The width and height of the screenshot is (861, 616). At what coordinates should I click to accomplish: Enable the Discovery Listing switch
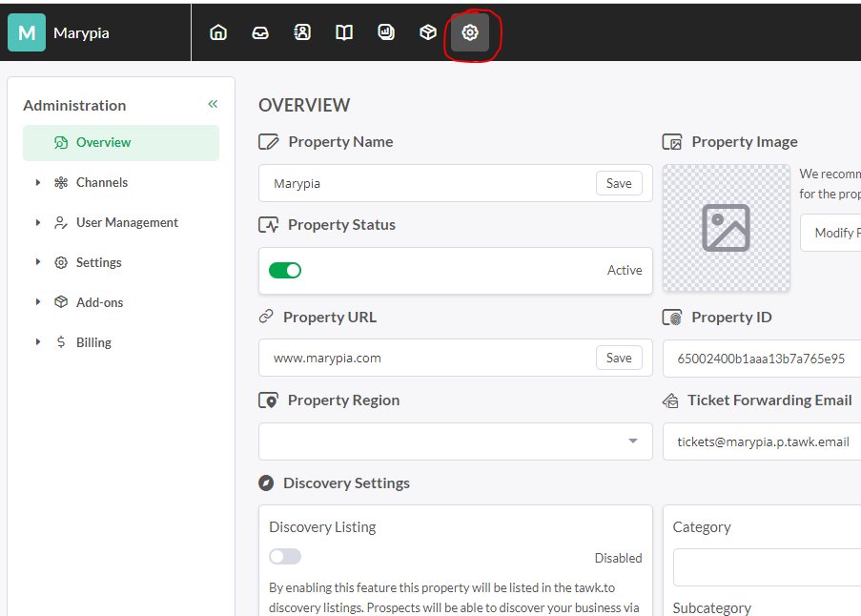(x=285, y=556)
